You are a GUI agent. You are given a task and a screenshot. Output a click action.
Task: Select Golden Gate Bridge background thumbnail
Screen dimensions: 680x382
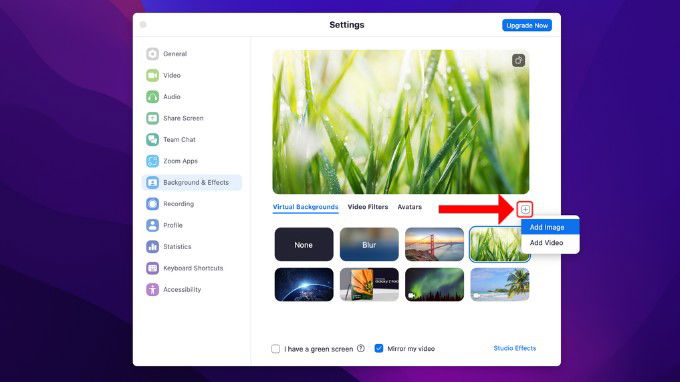[x=434, y=245]
